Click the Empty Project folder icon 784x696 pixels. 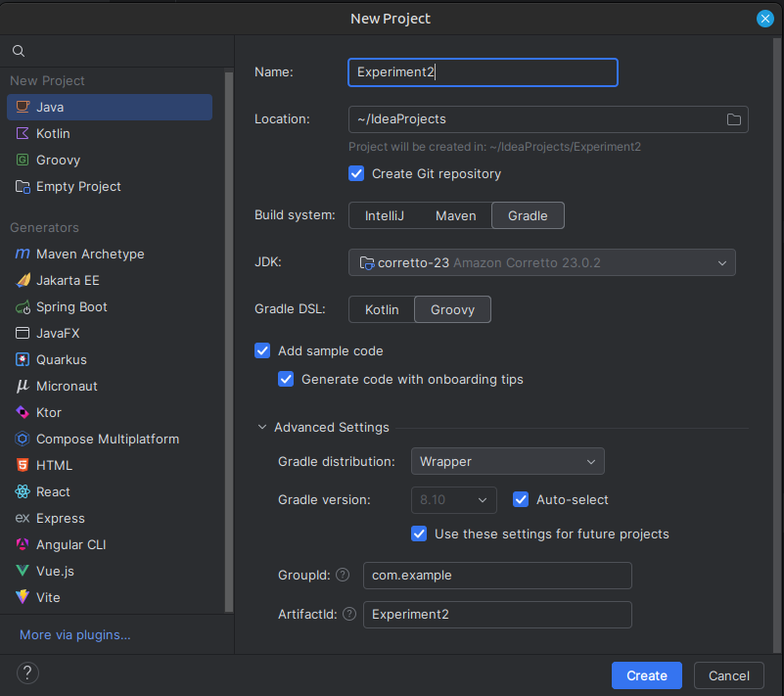(23, 187)
